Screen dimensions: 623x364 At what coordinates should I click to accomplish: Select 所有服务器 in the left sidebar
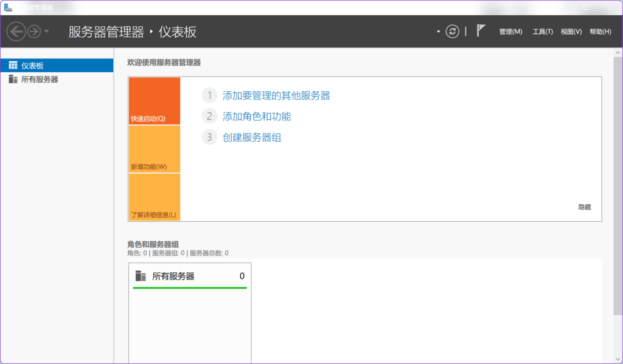40,79
